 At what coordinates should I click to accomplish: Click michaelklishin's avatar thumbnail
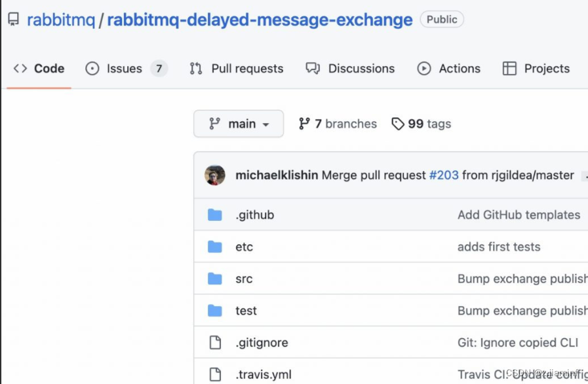[215, 175]
